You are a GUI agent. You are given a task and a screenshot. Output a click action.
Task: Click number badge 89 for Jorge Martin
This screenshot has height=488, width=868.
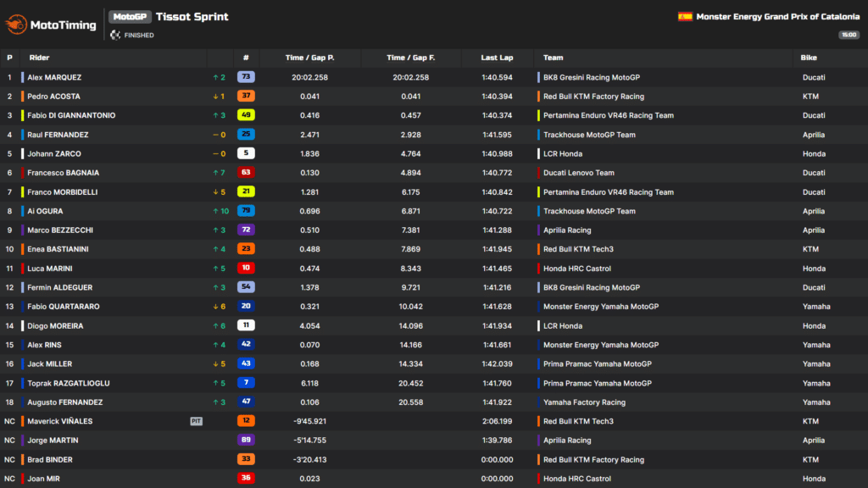click(246, 440)
